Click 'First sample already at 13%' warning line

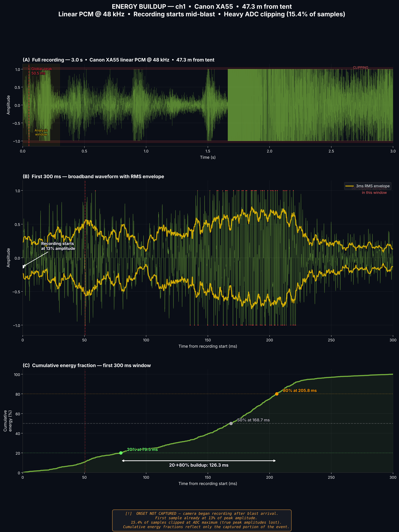tap(206, 518)
